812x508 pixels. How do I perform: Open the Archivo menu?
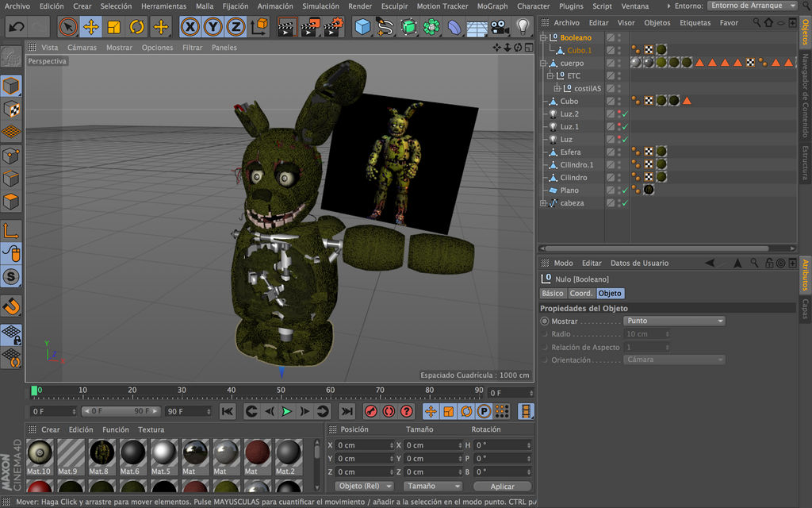[x=17, y=6]
